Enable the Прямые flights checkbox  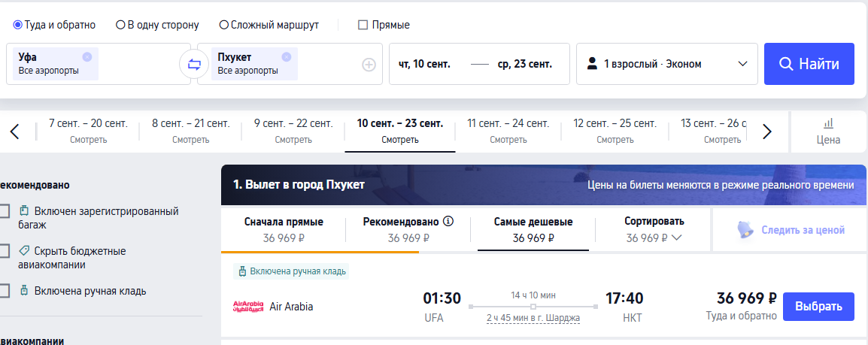pyautogui.click(x=363, y=25)
